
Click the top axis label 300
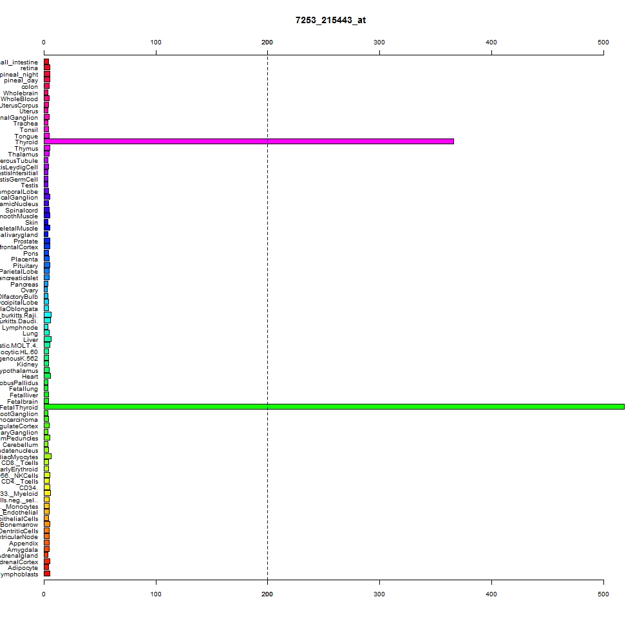pyautogui.click(x=379, y=43)
